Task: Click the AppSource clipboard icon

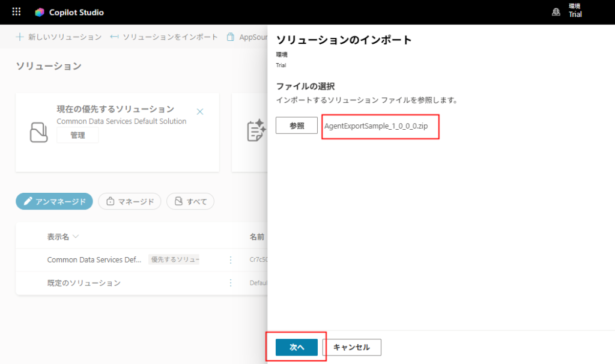Action: (x=231, y=37)
